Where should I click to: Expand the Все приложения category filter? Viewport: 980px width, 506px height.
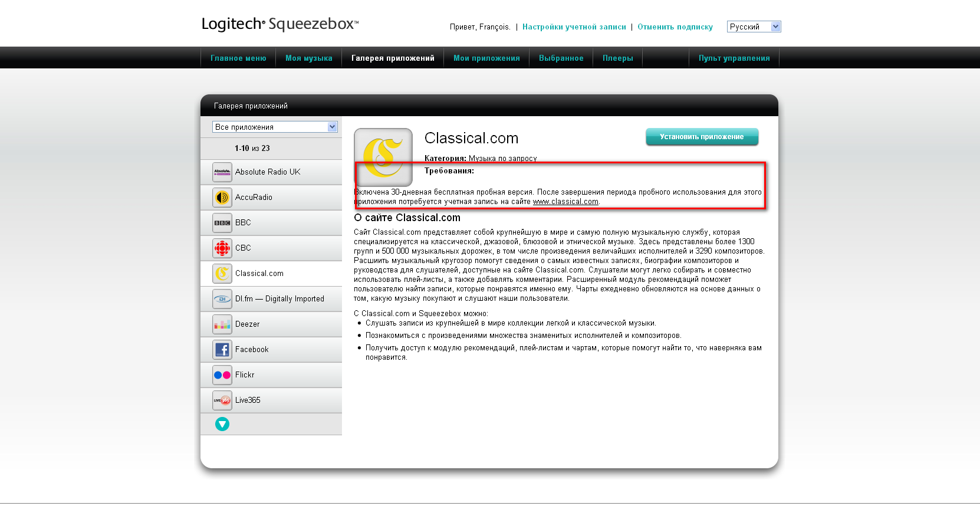[x=275, y=127]
